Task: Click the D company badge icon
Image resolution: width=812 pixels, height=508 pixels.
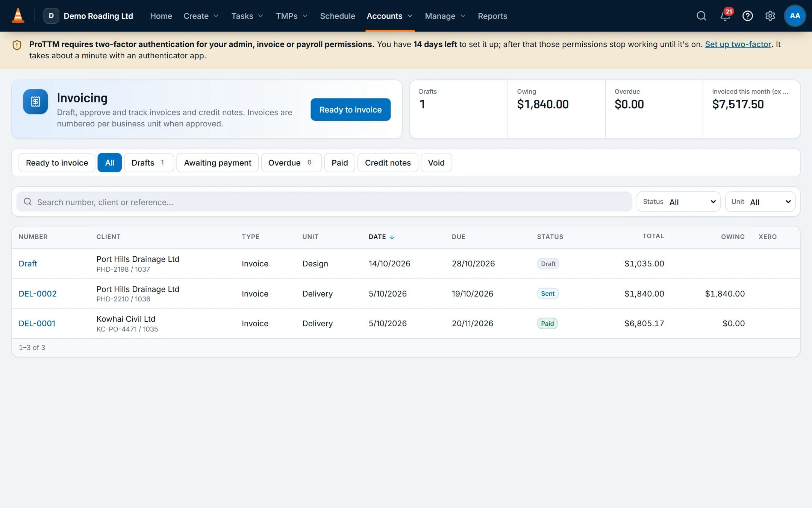Action: (51, 16)
